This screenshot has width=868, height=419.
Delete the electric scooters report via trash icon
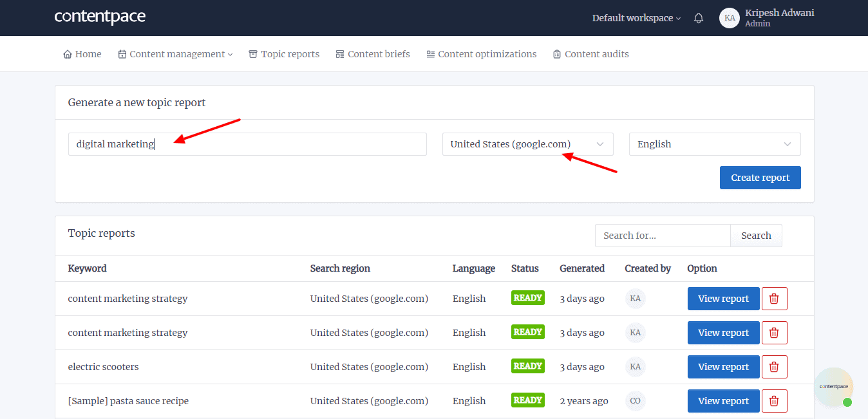774,367
